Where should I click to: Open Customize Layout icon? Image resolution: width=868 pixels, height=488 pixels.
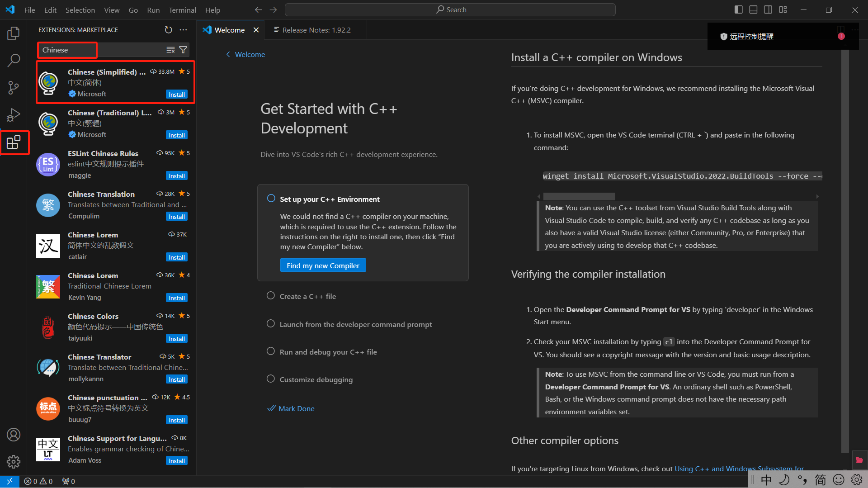783,10
